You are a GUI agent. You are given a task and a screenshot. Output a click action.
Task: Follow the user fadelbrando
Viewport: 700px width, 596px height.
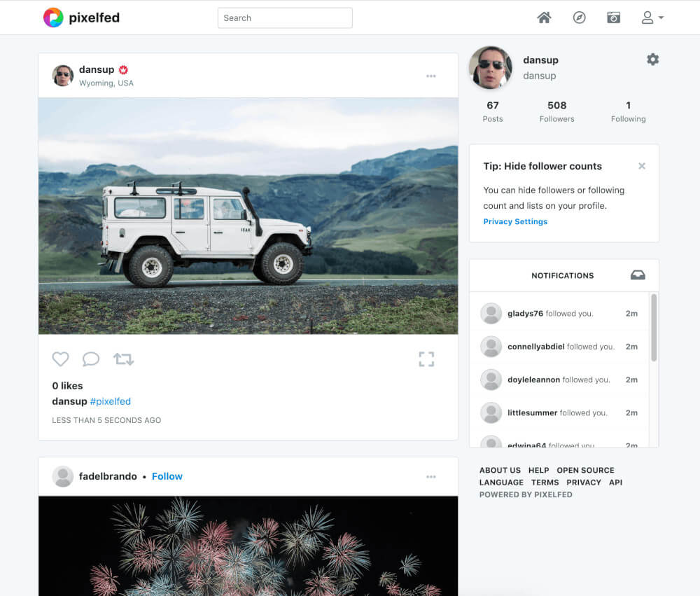tap(167, 476)
